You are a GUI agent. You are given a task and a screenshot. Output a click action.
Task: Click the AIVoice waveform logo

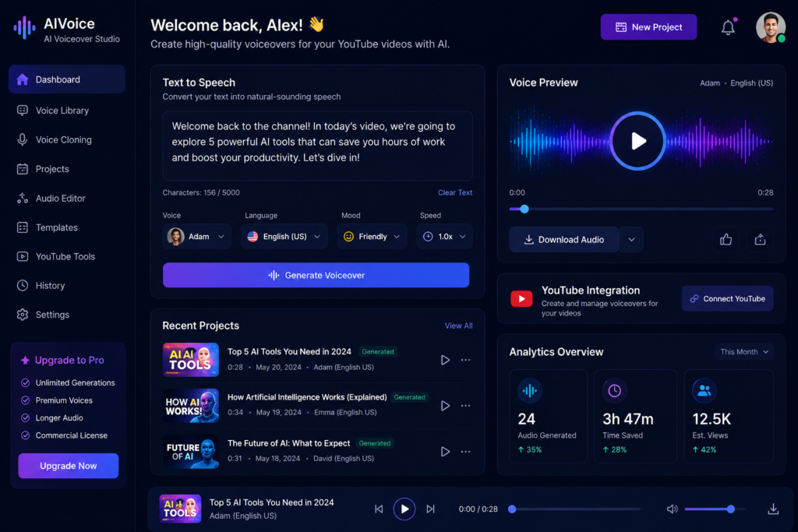tap(24, 27)
